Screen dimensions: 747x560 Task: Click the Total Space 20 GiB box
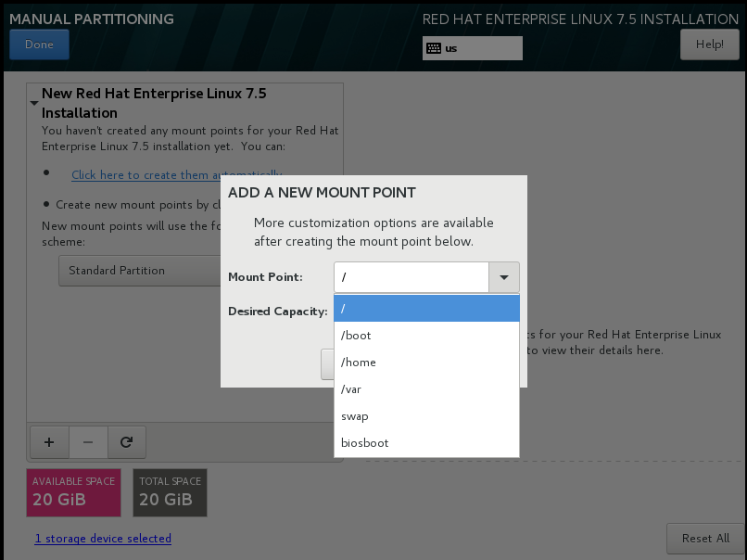tap(171, 493)
